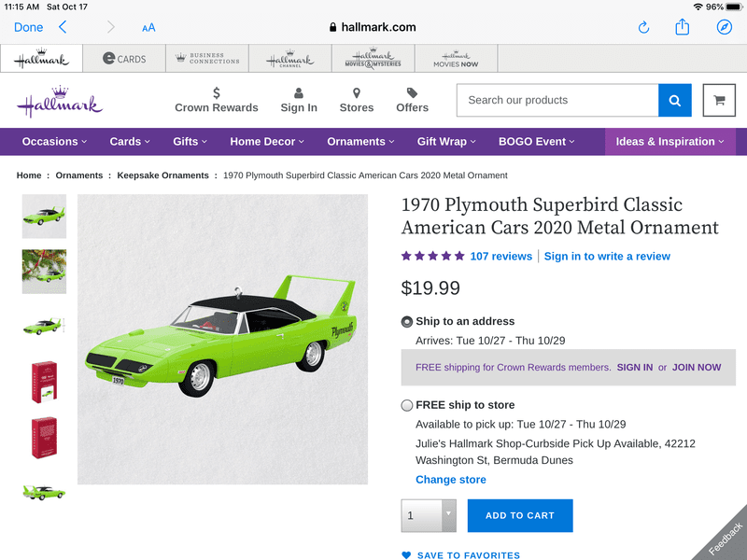Tap the Safari share icon
This screenshot has width=747, height=560.
click(x=683, y=27)
